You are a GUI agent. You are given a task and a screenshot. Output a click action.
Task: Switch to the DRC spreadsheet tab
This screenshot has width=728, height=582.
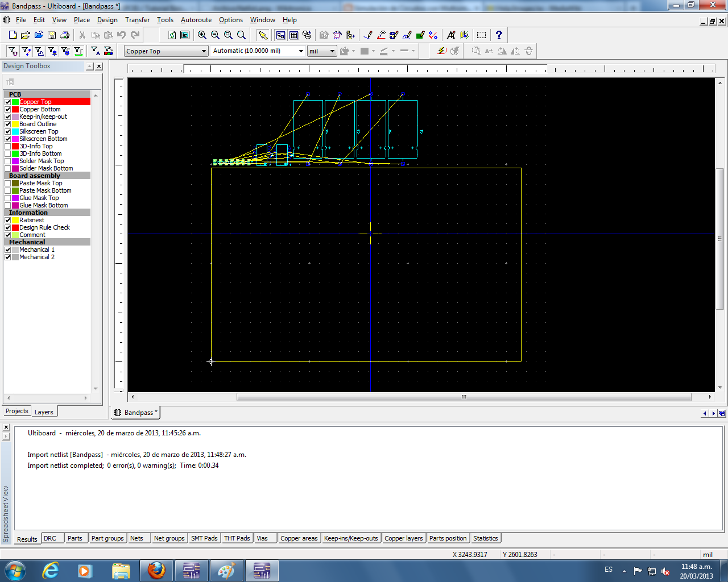click(50, 538)
